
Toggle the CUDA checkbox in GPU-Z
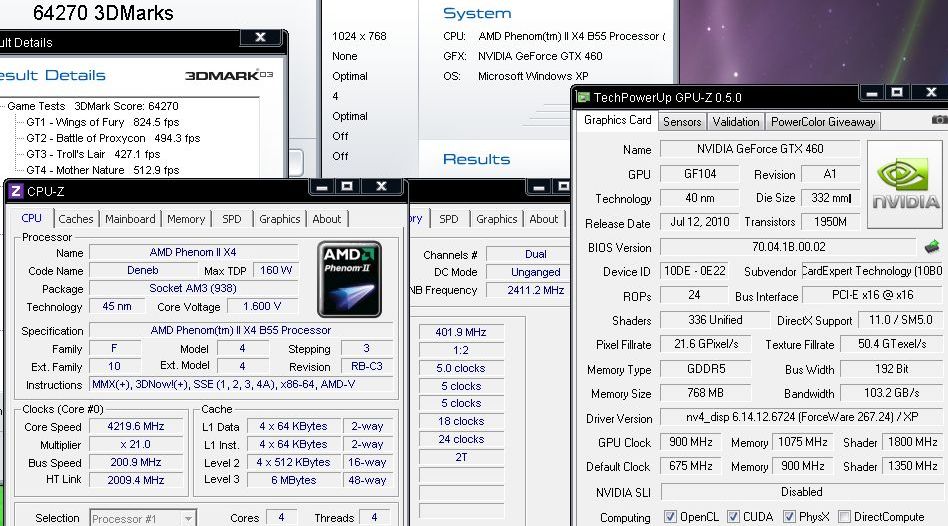(x=733, y=516)
